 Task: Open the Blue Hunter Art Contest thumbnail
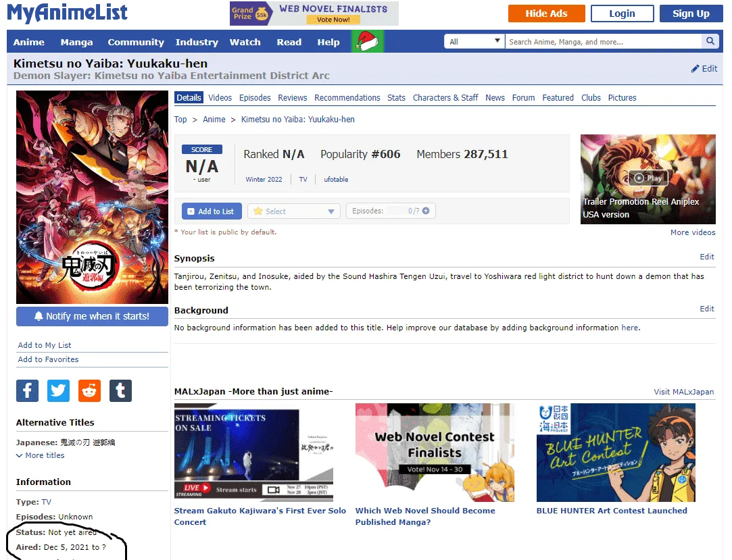click(616, 453)
